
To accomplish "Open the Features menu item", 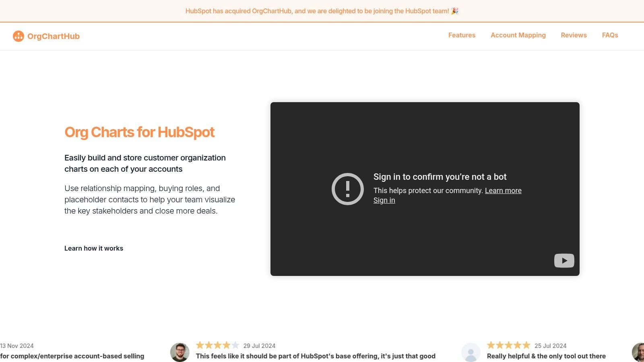I will [462, 35].
